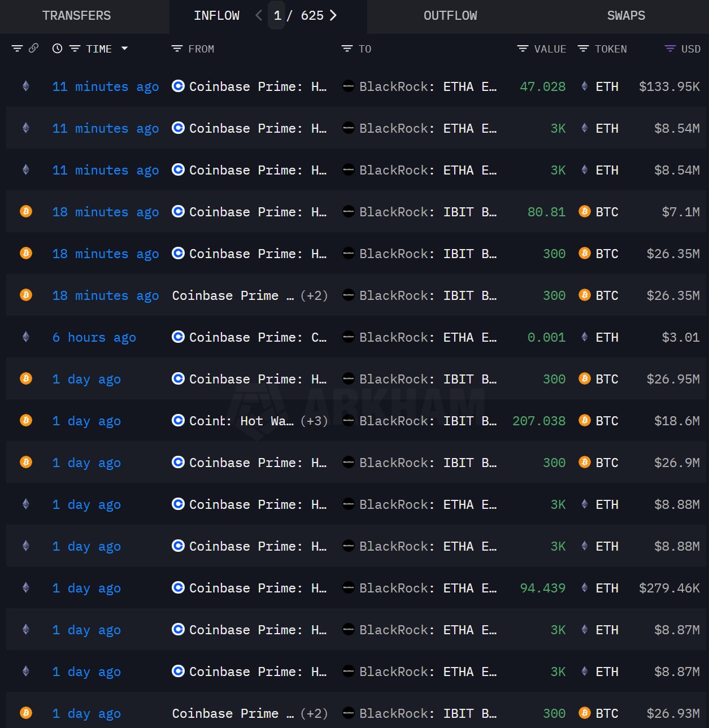Click the purple USD filter icon
The width and height of the screenshot is (709, 728).
(x=670, y=49)
